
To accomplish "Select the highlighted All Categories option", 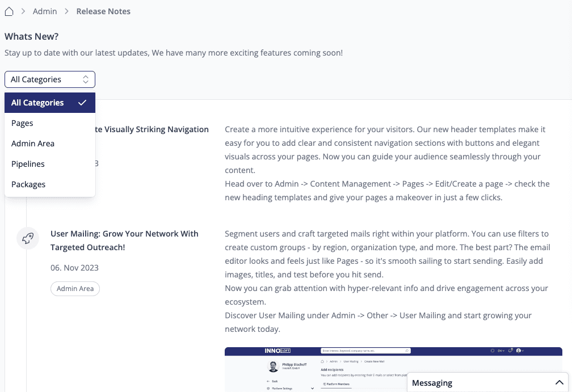I will coord(38,103).
